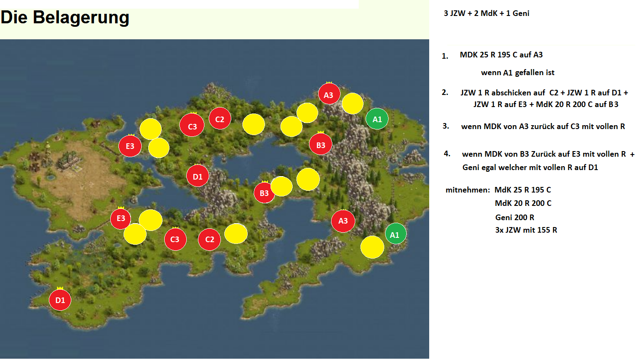Click yellow circle right of northern A3 marker
This screenshot has width=644, height=360.
pyautogui.click(x=353, y=104)
